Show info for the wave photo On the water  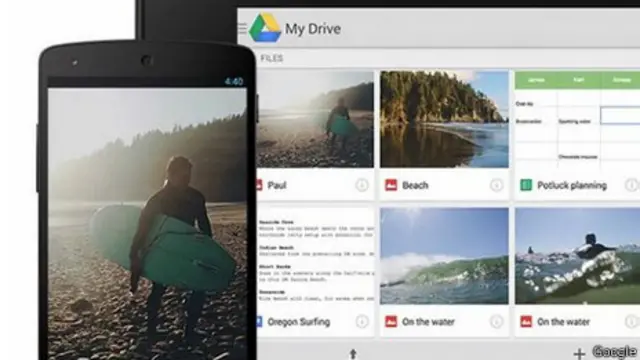click(496, 322)
